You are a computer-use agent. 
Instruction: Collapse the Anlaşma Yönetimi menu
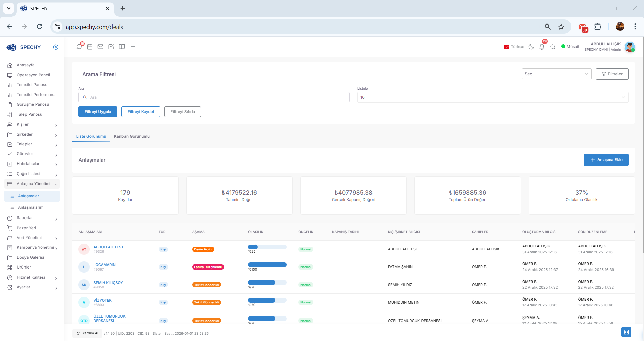32,184
